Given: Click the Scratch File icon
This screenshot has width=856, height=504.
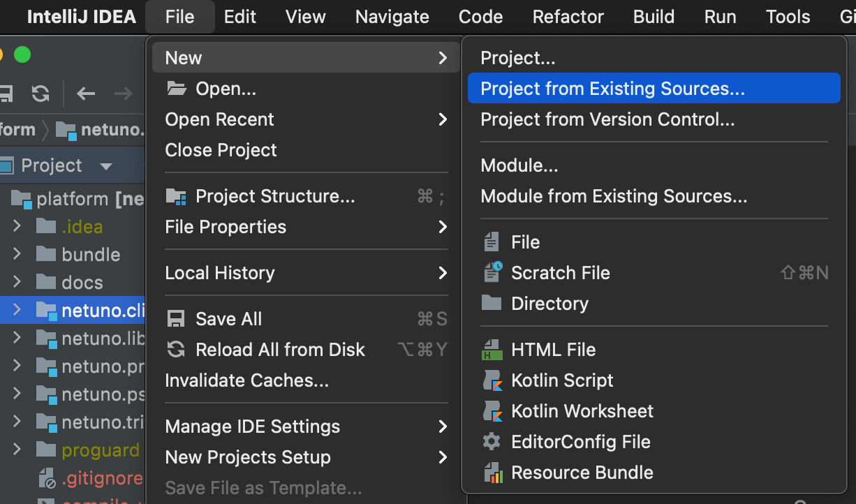Looking at the screenshot, I should click(492, 273).
